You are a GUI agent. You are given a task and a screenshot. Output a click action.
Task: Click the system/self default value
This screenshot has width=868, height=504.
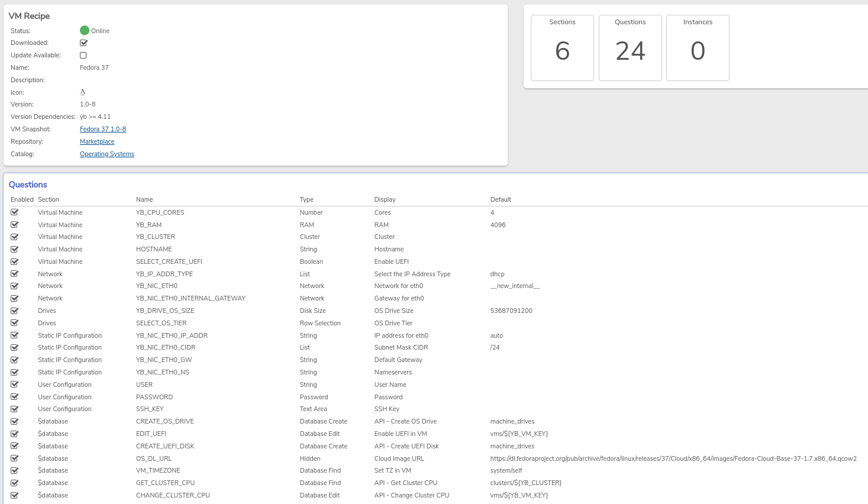click(x=506, y=470)
